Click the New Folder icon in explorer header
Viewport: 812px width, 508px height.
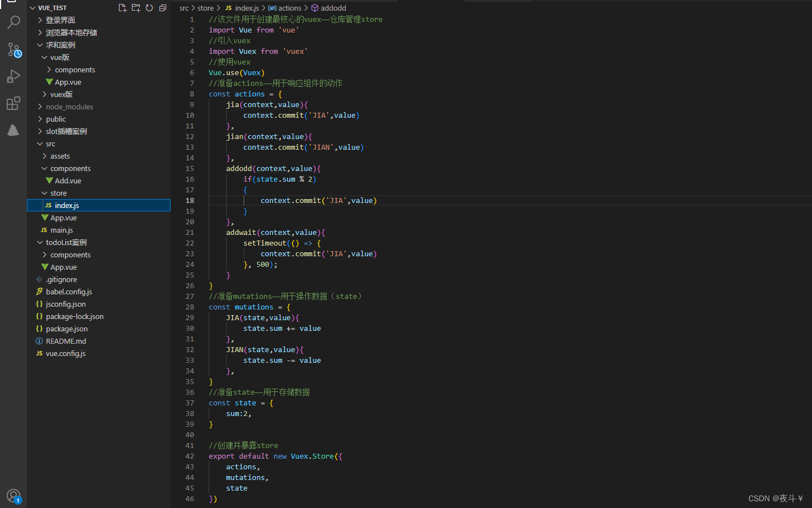pos(136,8)
